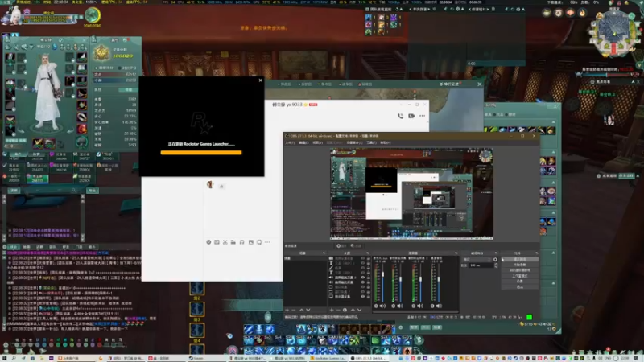Mute the 音频输出采集 2 mixer channel
Screen dimensions: 644x362
[x=420, y=306]
